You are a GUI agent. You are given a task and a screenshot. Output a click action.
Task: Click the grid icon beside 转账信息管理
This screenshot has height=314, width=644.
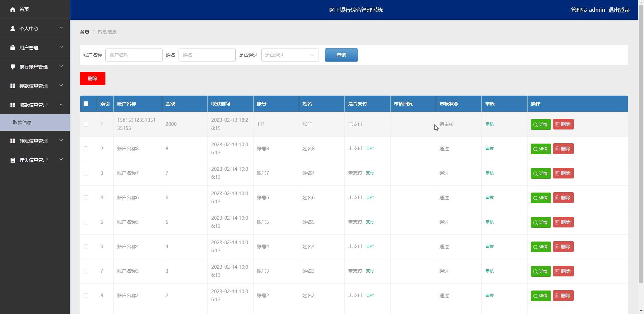click(x=13, y=141)
